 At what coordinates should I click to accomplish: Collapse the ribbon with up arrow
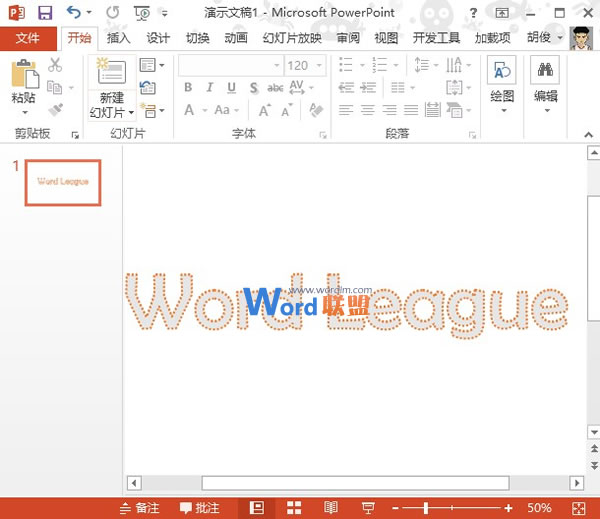(589, 134)
